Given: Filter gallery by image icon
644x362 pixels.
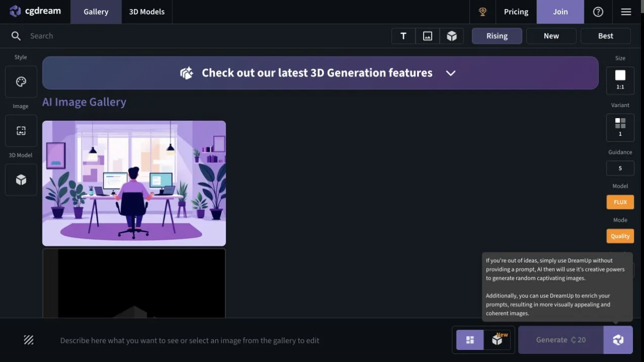Looking at the screenshot, I should 428,36.
